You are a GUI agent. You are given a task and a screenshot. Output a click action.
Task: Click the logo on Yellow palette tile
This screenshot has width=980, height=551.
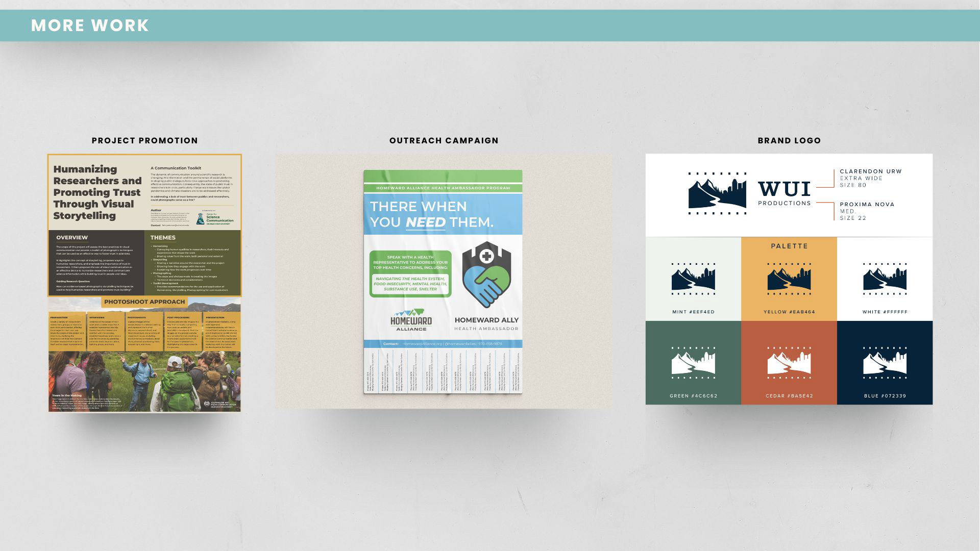[x=789, y=279]
